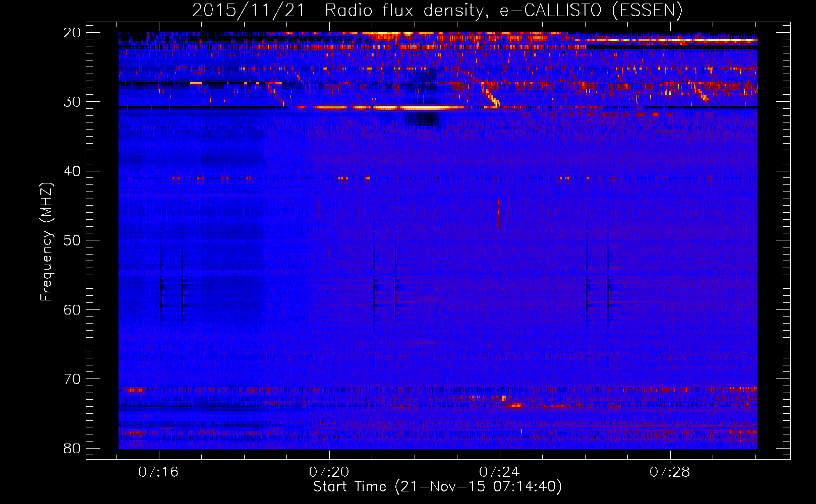The image size is (816, 504).
Task: Click the 70 MHz frequency tick label
Action: 73,379
